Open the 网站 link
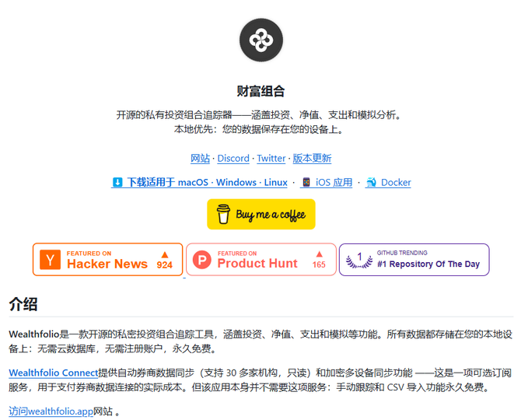This screenshot has width=528, height=420. click(200, 159)
